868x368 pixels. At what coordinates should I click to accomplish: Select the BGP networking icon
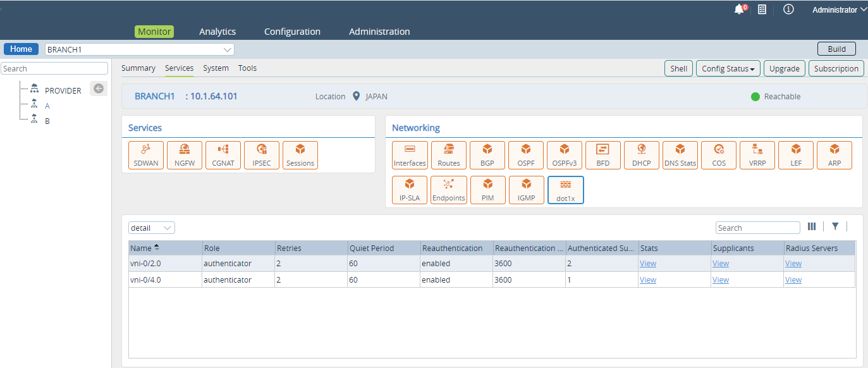coord(487,156)
